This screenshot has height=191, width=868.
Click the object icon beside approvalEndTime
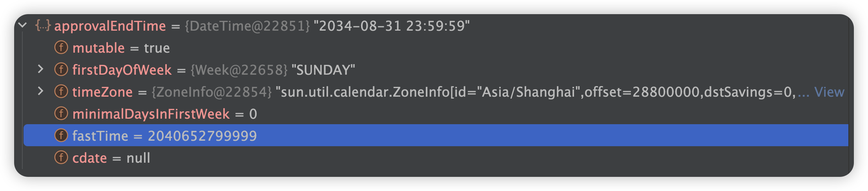coord(43,26)
